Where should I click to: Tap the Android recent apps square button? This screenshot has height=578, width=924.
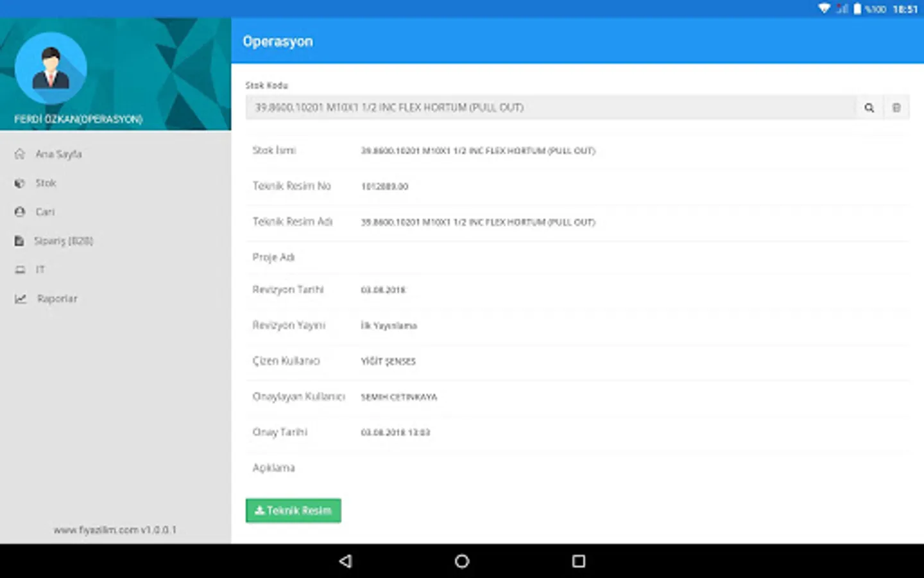(x=578, y=561)
